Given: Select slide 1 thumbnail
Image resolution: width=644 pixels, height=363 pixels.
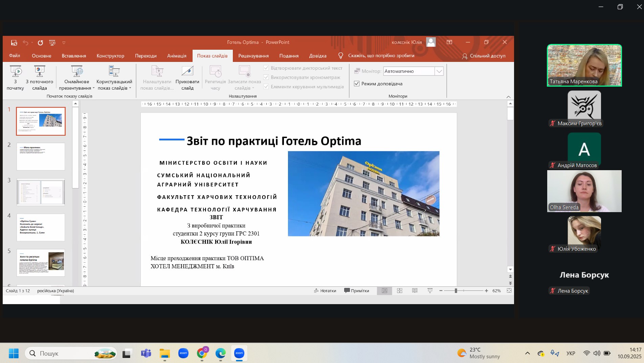Looking at the screenshot, I should pyautogui.click(x=41, y=121).
